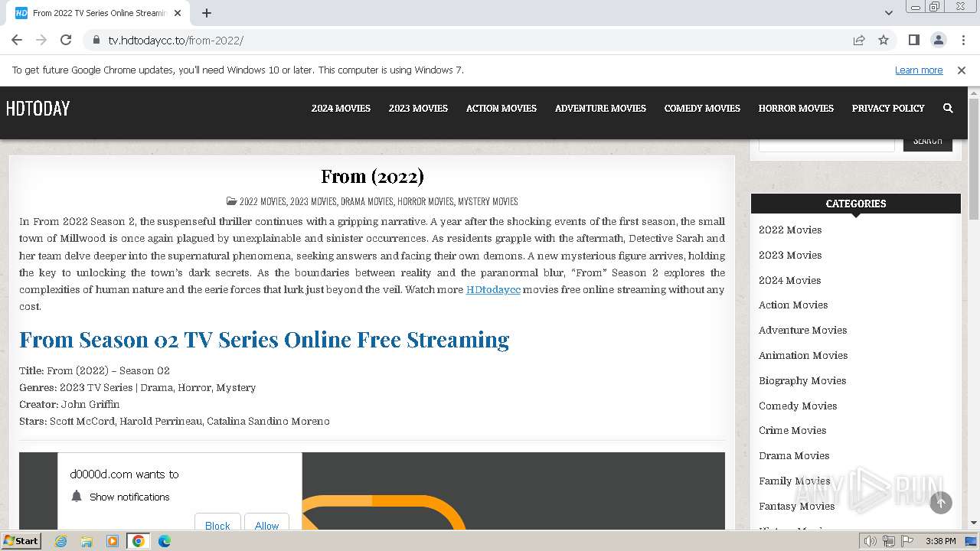Select 2023 Movies in Categories sidebar
The height and width of the screenshot is (551, 980).
[790, 255]
